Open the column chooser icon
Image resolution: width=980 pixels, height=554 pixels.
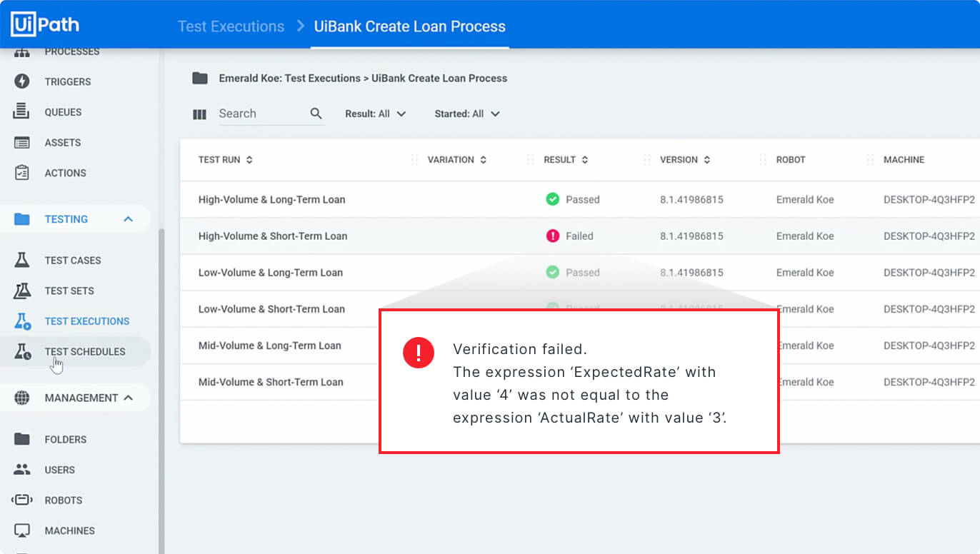point(200,114)
